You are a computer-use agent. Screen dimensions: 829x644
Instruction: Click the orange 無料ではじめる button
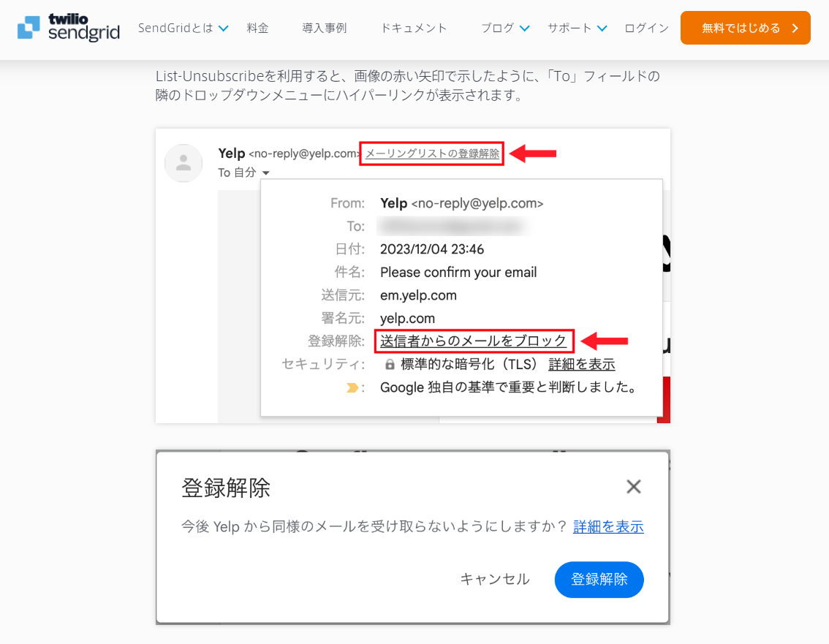[745, 27]
